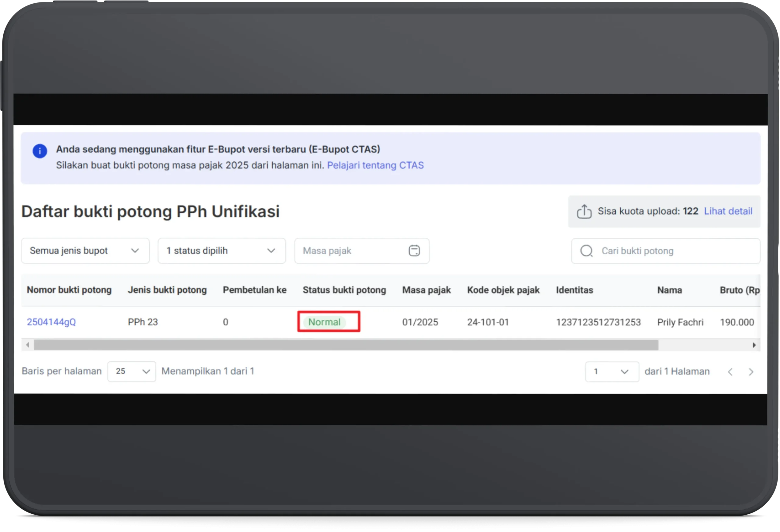Click the Normal status badge
Screen dimensions: 780x532
(x=324, y=322)
